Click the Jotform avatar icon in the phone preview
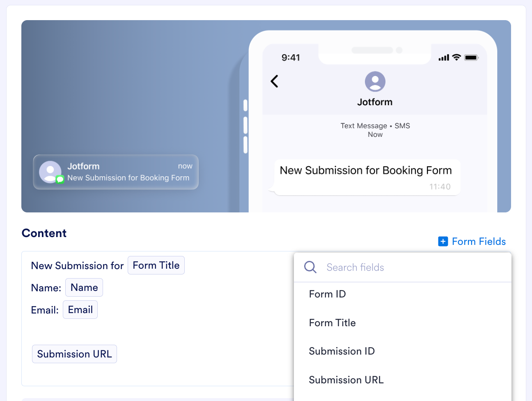The image size is (532, 401). [375, 82]
